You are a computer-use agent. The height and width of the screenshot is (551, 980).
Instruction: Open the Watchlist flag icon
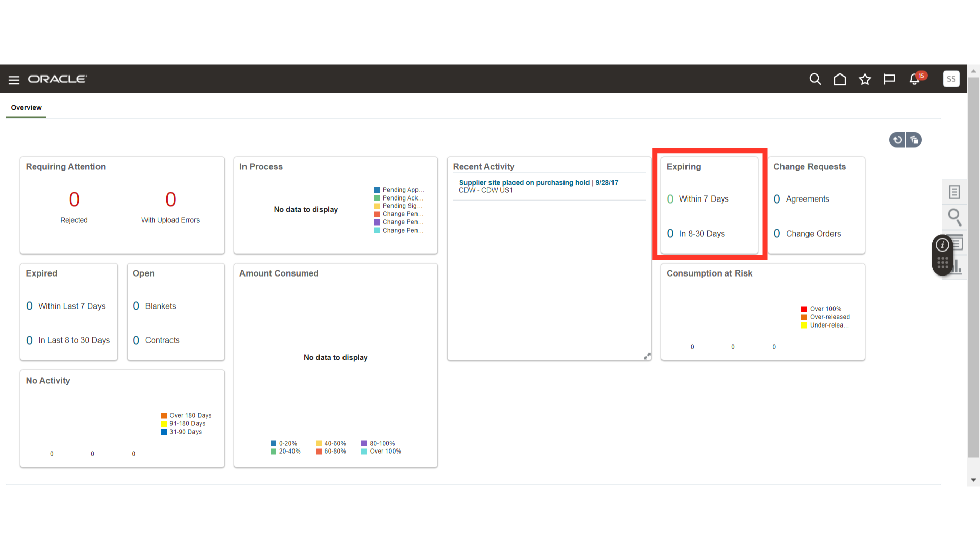tap(889, 79)
